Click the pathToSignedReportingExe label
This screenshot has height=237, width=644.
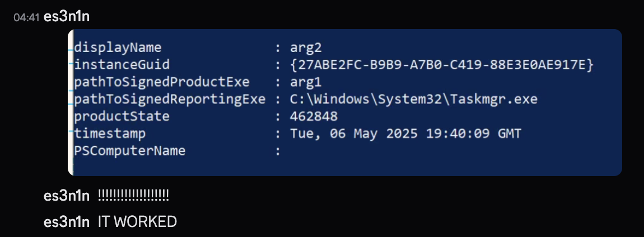(x=170, y=99)
